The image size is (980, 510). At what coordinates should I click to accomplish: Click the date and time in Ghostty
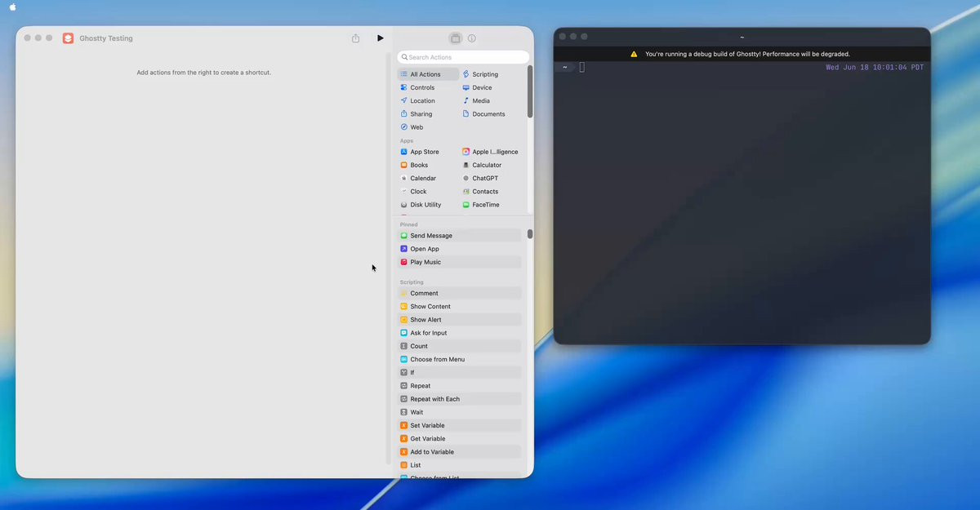point(875,68)
